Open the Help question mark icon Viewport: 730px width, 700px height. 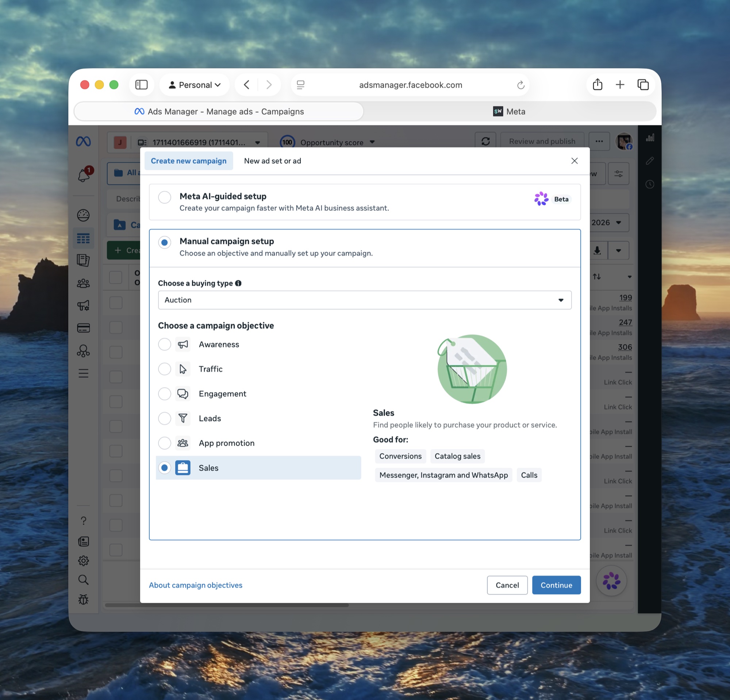(x=84, y=520)
